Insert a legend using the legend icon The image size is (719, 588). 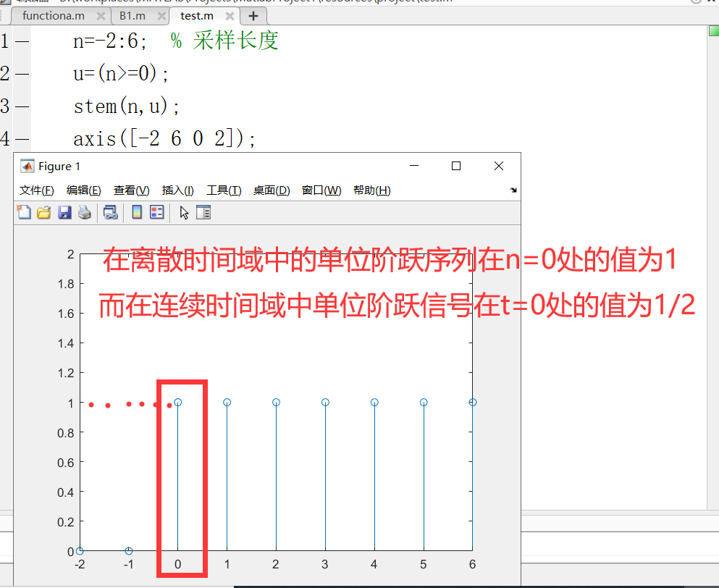click(x=159, y=212)
